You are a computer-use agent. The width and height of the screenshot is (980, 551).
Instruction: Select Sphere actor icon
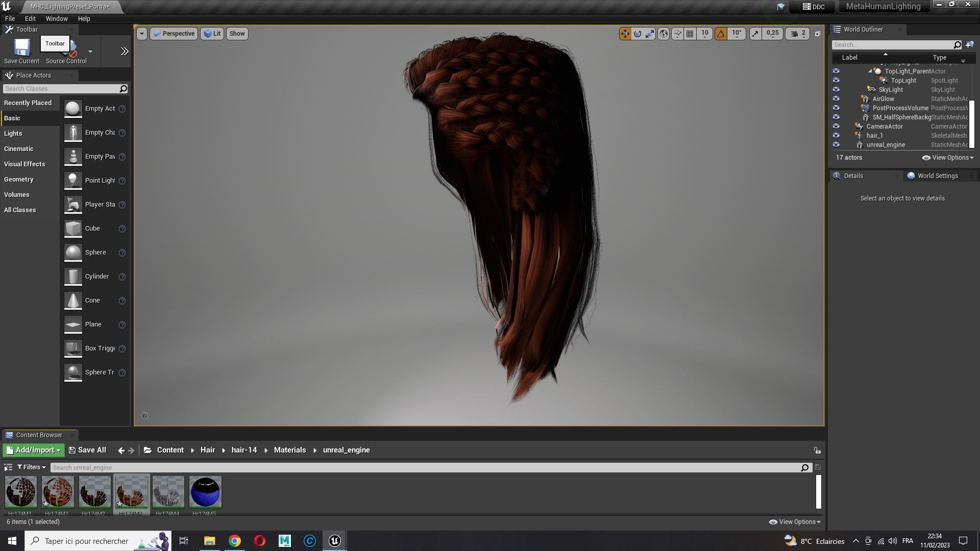pyautogui.click(x=73, y=253)
